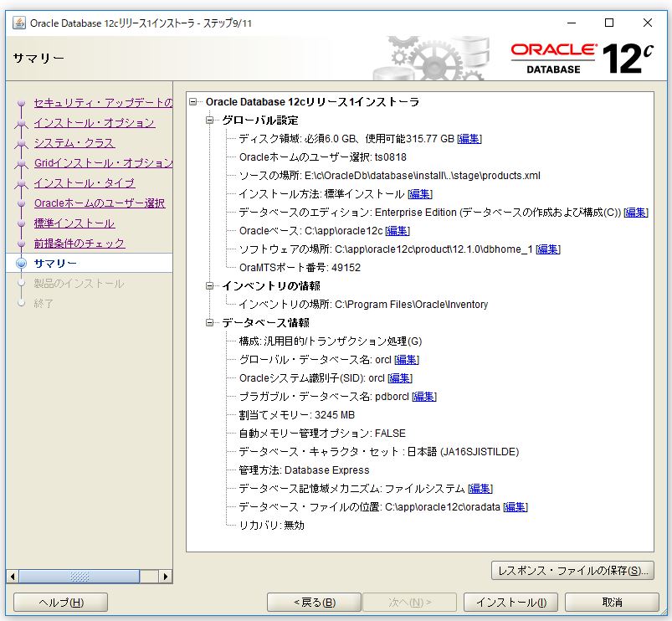Cancel the installer with 取消 button
This screenshot has height=621, width=672.
click(612, 603)
